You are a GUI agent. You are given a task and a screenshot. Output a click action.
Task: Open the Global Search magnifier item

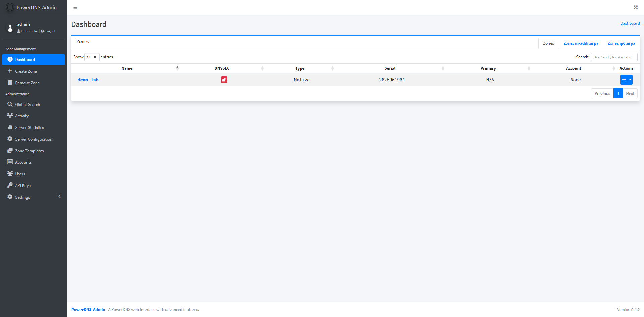click(x=27, y=105)
